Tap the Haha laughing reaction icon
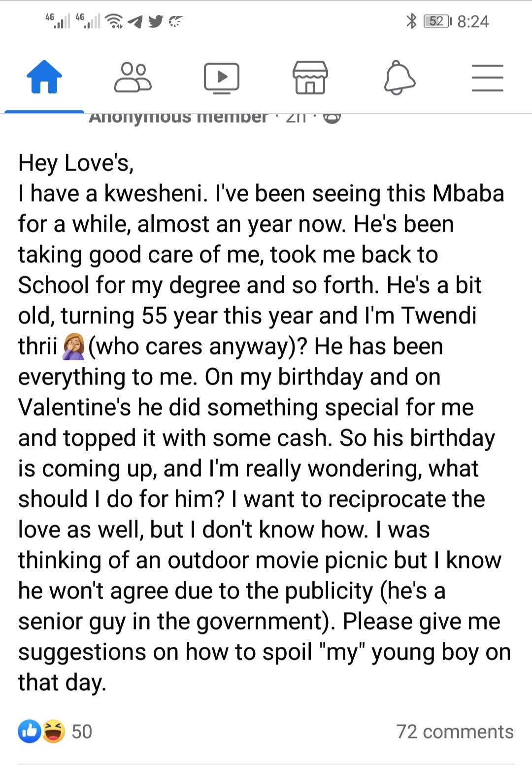The width and height of the screenshot is (532, 773). 54,732
